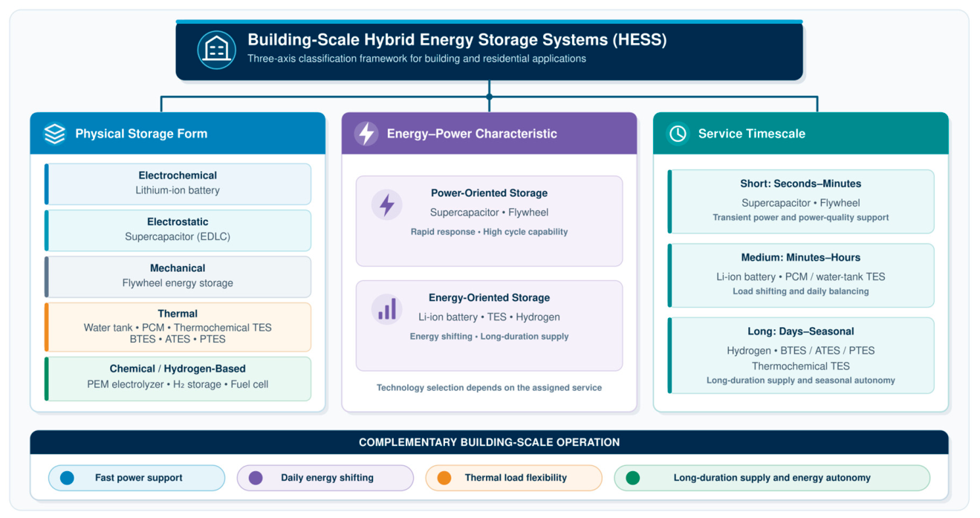Click "BTES • ATES • PTES" line
The width and height of the screenshot is (980, 518).
[178, 339]
